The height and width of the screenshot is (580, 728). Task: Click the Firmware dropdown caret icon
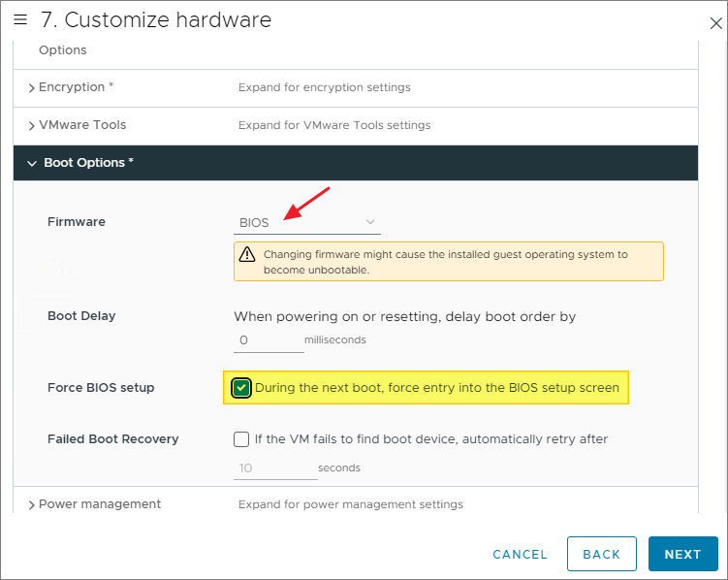(x=369, y=222)
